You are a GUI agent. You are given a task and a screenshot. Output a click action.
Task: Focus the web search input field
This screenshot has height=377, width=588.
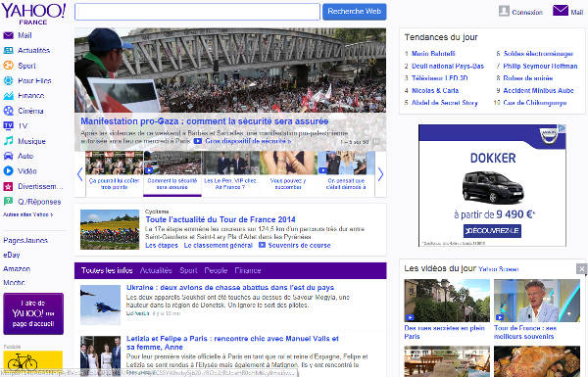point(197,12)
